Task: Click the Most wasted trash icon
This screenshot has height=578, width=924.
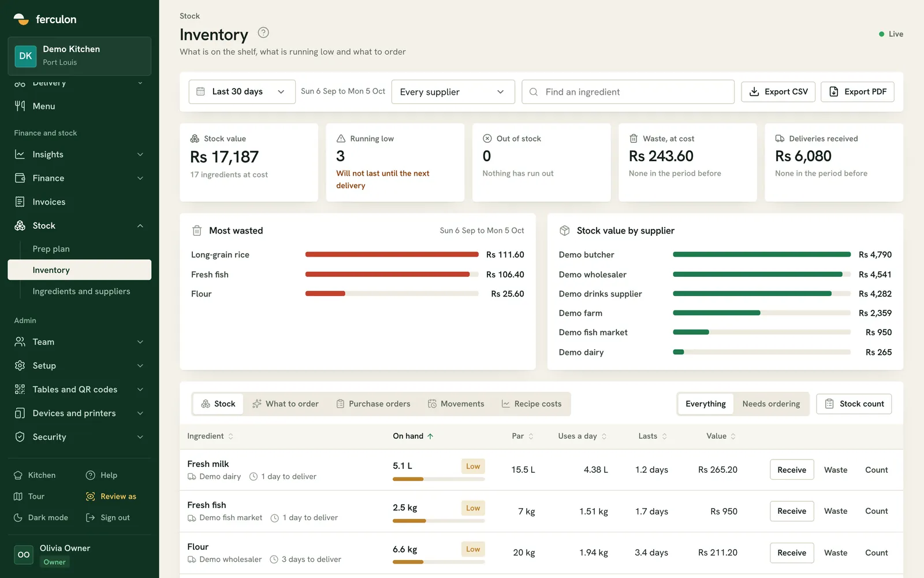Action: 197,231
